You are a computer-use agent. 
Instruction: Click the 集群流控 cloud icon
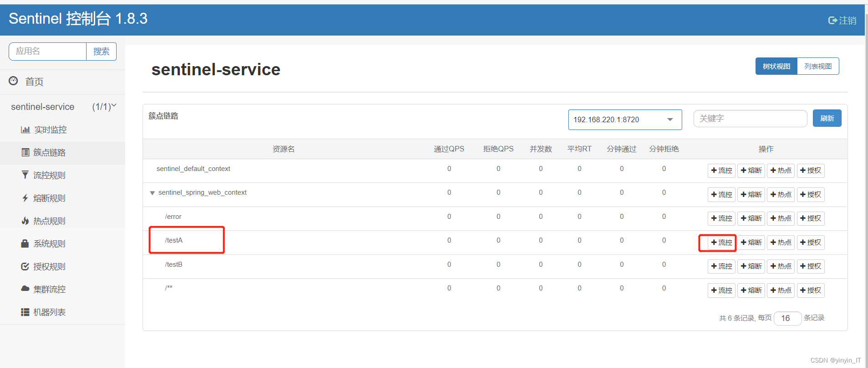25,289
